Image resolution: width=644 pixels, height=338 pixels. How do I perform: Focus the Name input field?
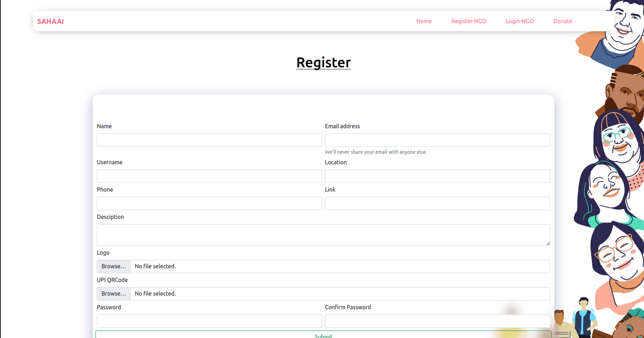209,140
